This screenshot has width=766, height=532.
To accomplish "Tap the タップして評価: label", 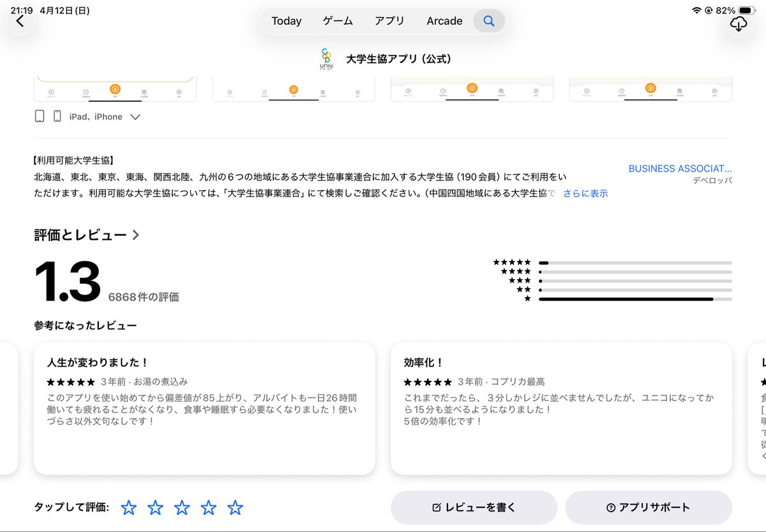I will tap(71, 508).
